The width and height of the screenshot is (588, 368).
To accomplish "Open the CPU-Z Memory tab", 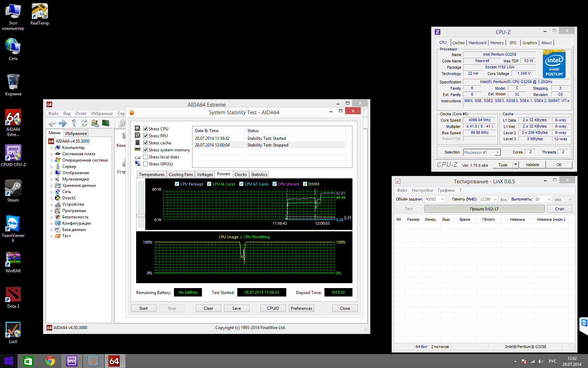I will [497, 43].
